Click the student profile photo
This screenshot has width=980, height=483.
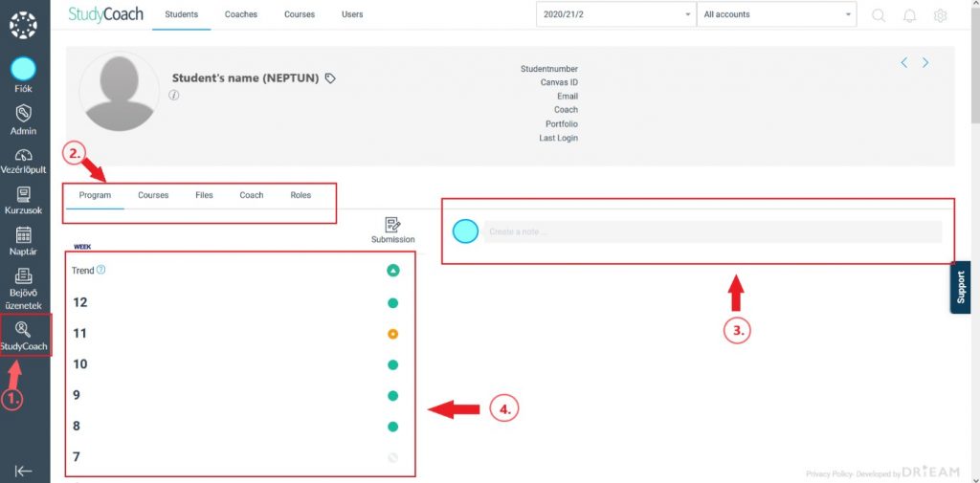click(x=120, y=92)
